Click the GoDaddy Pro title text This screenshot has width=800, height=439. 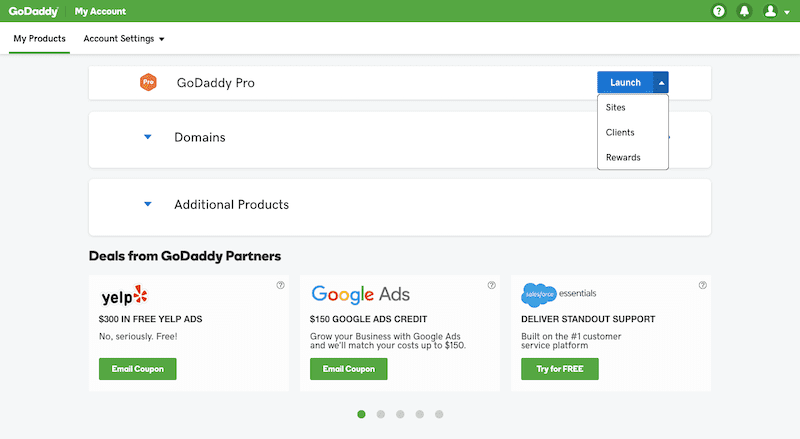215,83
